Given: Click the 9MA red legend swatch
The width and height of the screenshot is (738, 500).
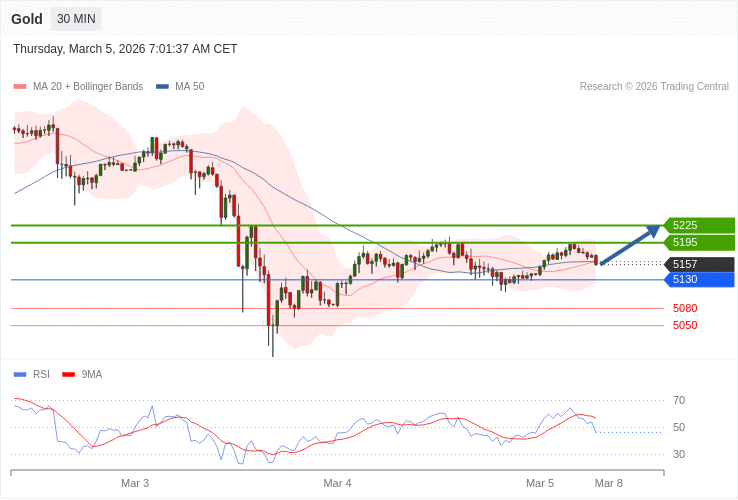Looking at the screenshot, I should (x=69, y=374).
